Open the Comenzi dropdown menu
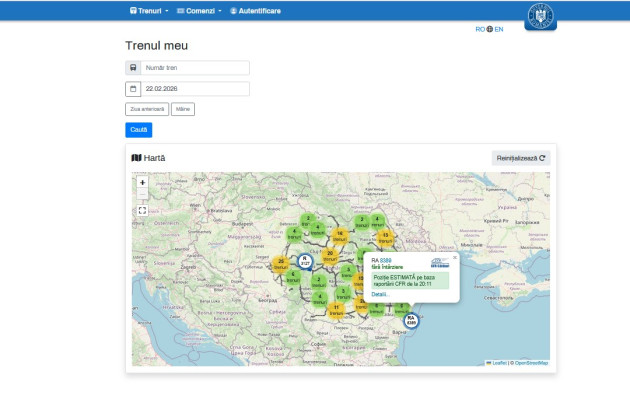 (x=199, y=11)
